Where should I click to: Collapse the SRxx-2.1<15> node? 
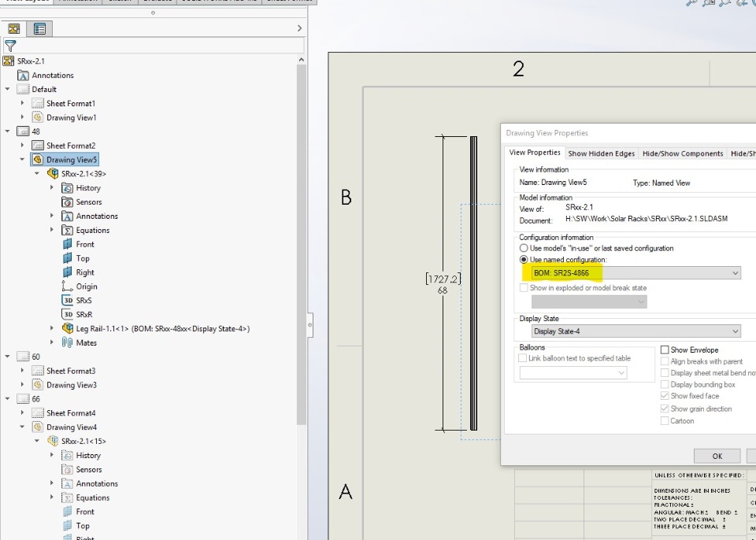click(37, 441)
